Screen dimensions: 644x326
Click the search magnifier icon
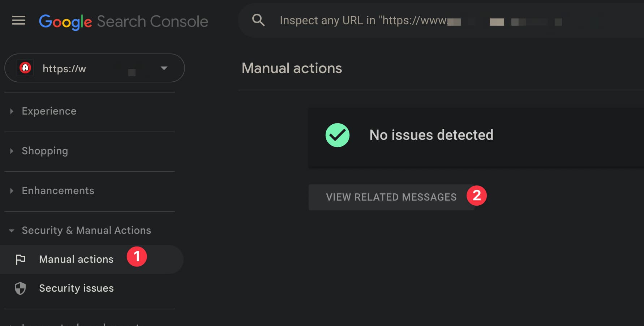coord(258,20)
